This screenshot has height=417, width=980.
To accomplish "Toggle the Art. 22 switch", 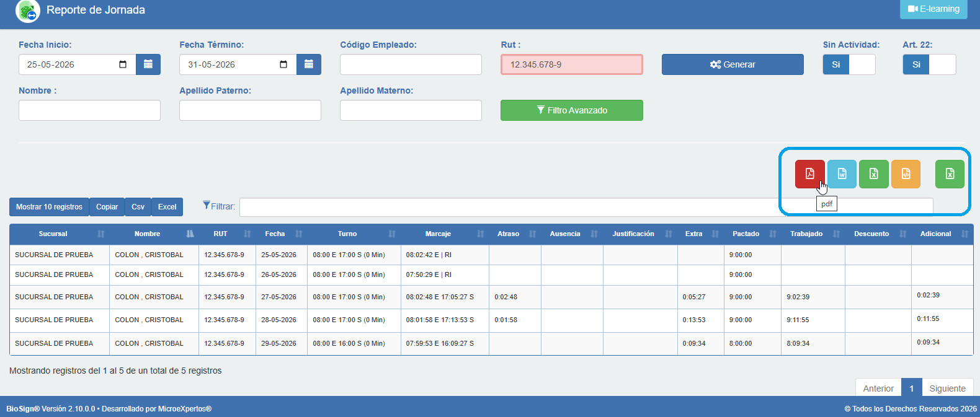I will click(929, 64).
